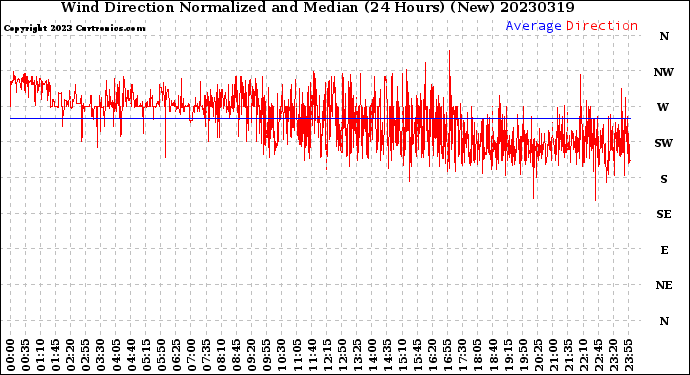The image size is (690, 375).
Task: Click the 08:45 time label
Action: click(x=237, y=355)
